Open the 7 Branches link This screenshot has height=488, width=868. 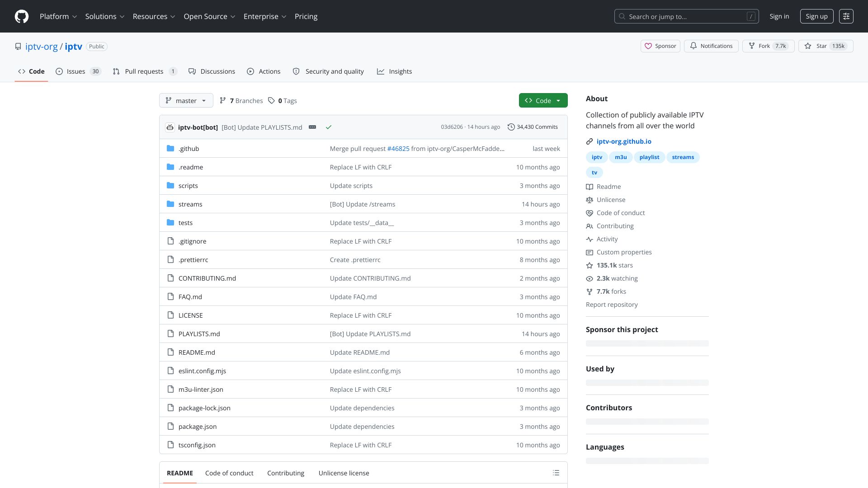click(241, 100)
